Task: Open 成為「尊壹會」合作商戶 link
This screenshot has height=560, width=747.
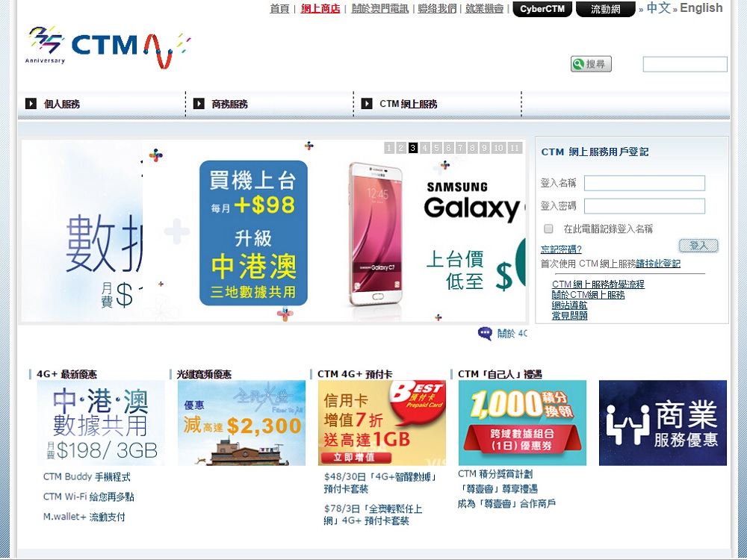Action: coord(506,503)
